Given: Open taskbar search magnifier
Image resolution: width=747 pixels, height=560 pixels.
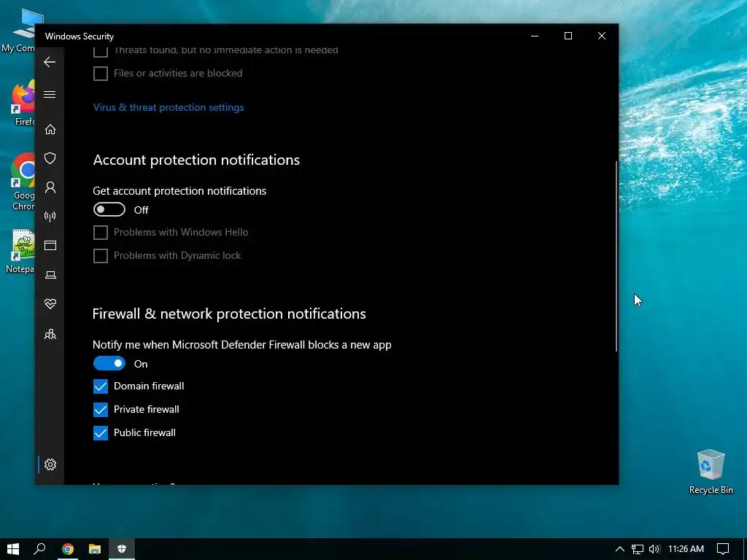Looking at the screenshot, I should (39, 549).
